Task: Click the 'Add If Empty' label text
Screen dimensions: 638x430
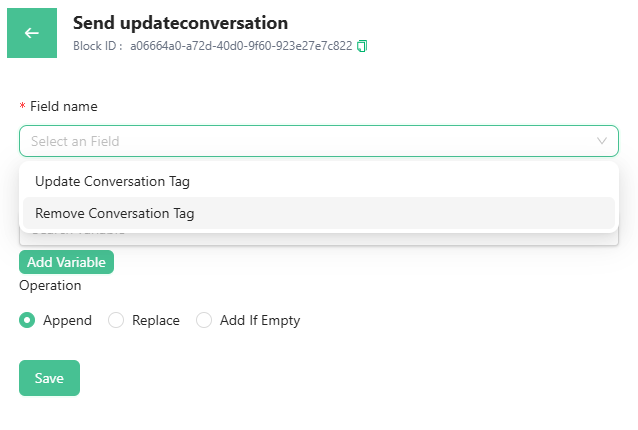Action: (x=260, y=321)
